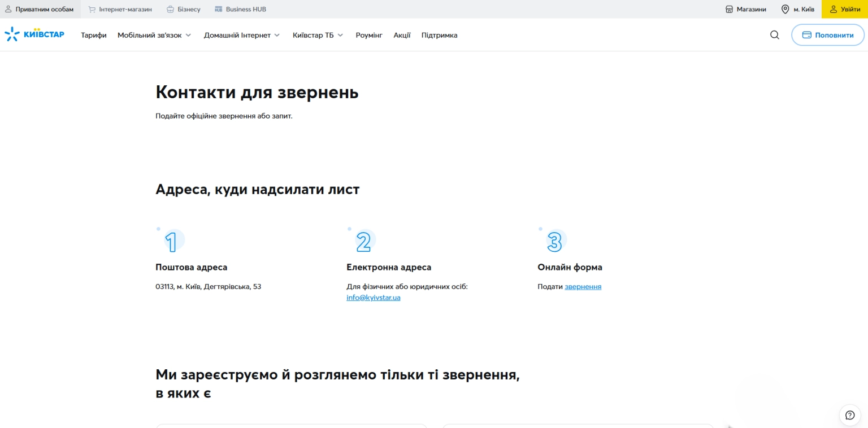This screenshot has width=868, height=428.
Task: Switch to Інтернет-магазин tab
Action: 120,9
